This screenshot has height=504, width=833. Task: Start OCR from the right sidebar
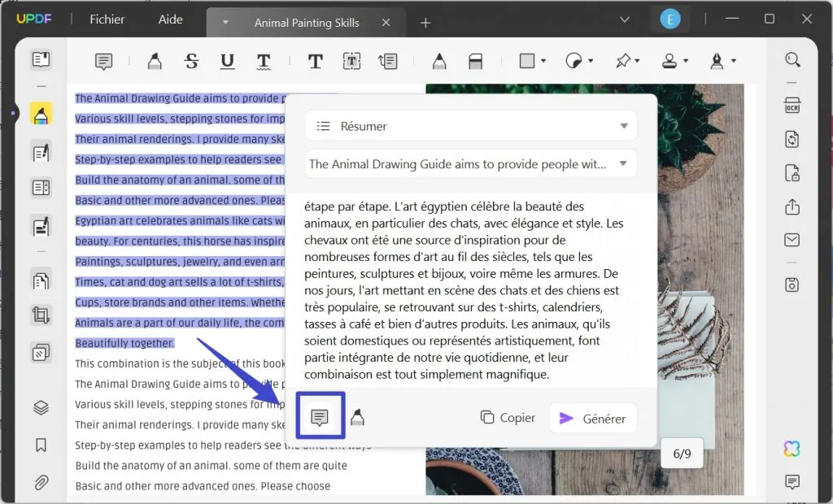click(792, 104)
